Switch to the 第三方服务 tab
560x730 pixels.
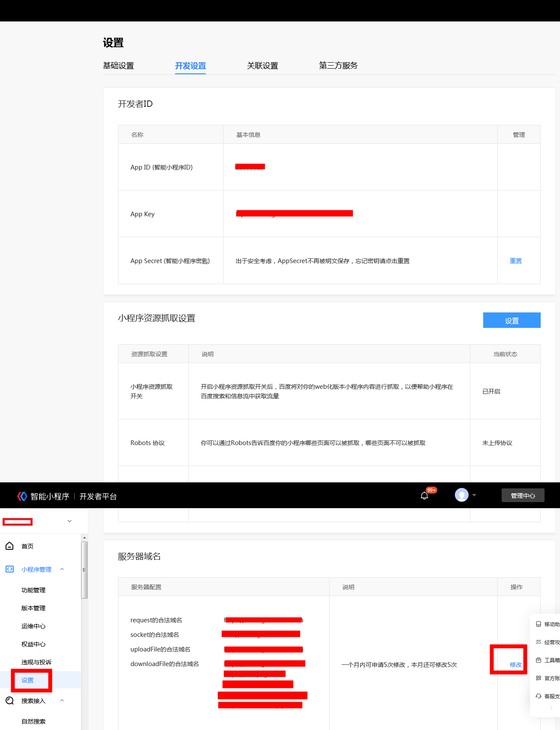338,66
